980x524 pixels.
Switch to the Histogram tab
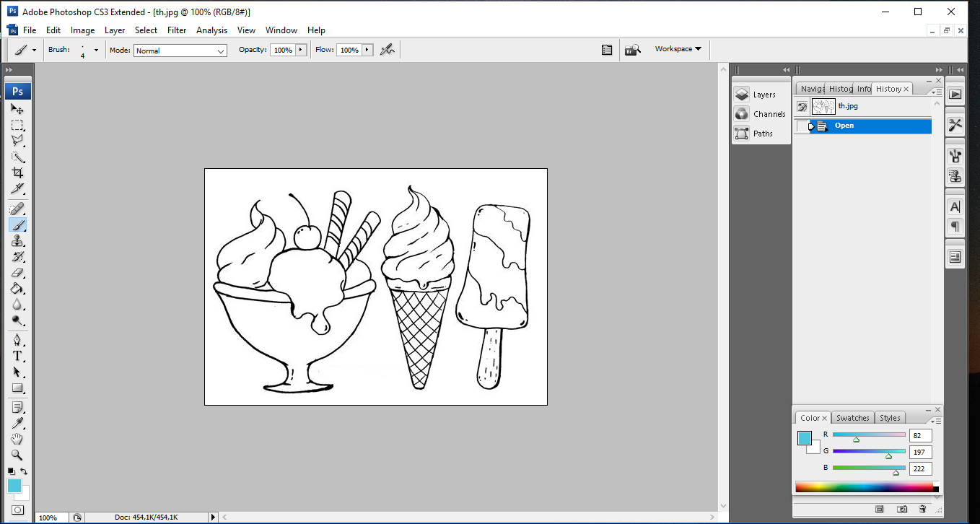840,89
